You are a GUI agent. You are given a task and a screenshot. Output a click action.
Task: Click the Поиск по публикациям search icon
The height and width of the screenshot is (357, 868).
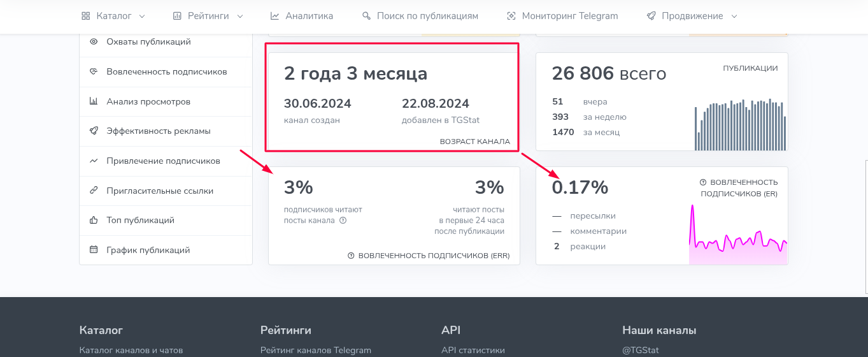(366, 16)
